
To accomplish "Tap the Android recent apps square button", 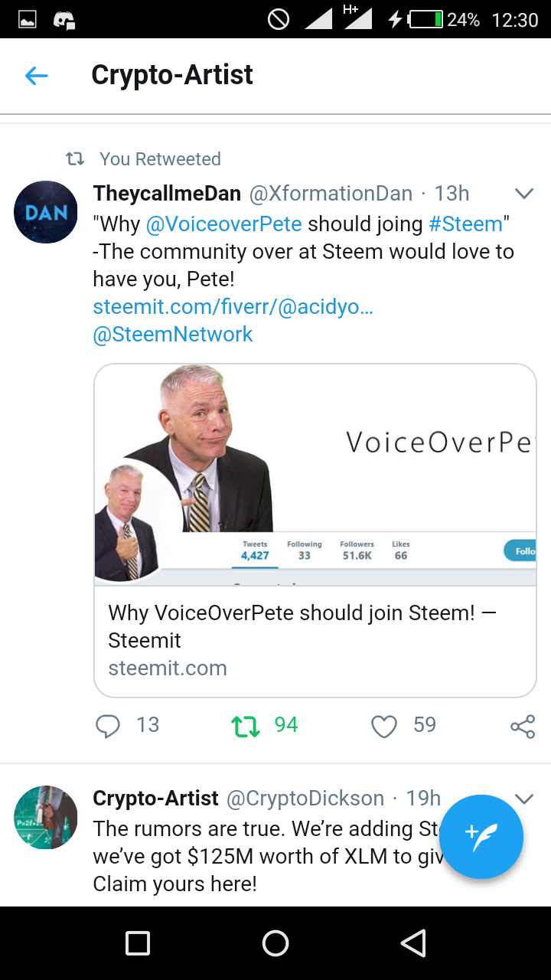I will click(x=138, y=943).
